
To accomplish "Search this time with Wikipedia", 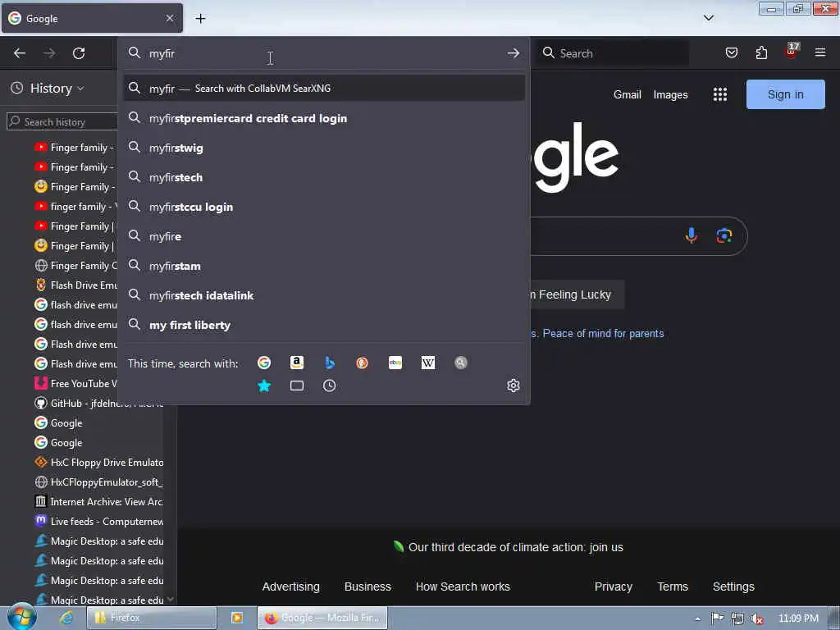I will tap(428, 363).
